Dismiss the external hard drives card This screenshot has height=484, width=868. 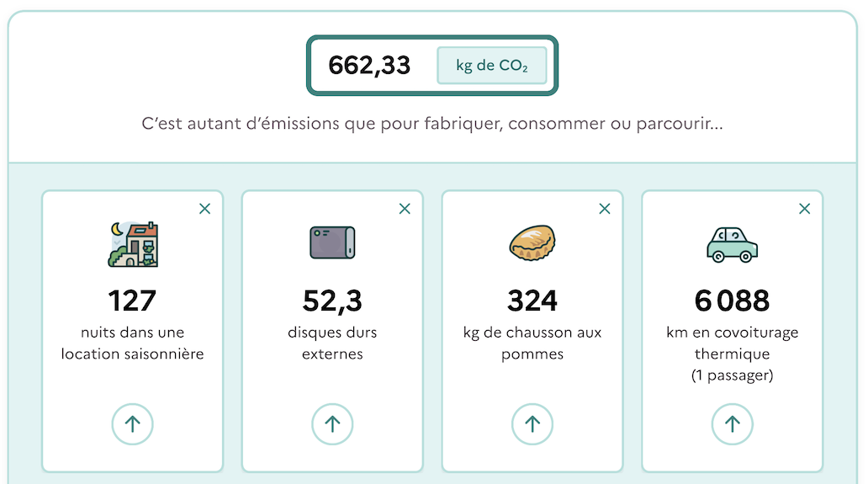point(405,209)
